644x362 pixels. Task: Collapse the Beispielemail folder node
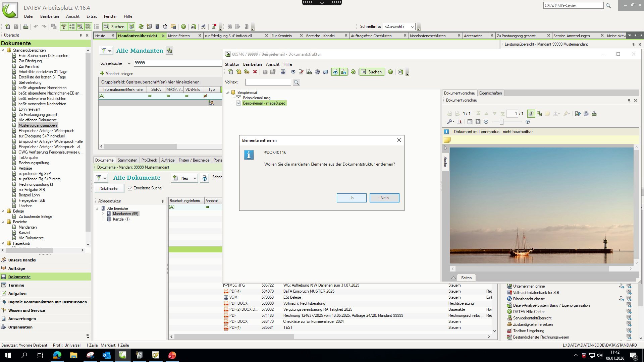[x=228, y=93]
